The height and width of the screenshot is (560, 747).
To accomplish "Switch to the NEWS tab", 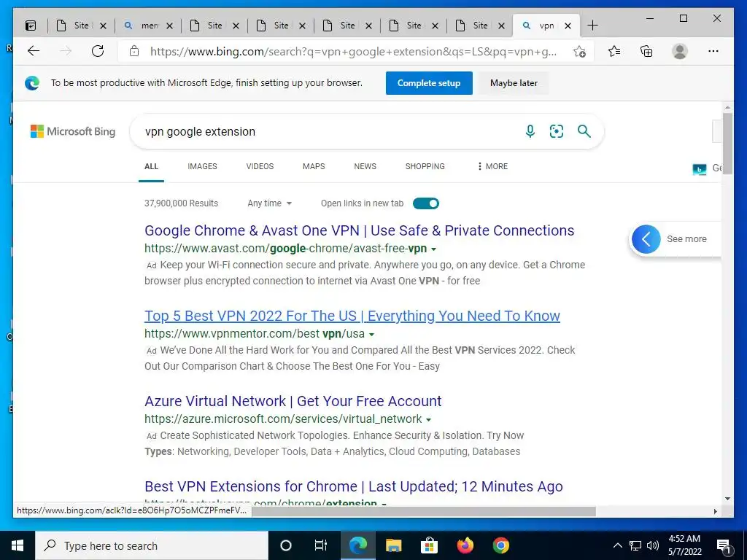I will [x=365, y=166].
